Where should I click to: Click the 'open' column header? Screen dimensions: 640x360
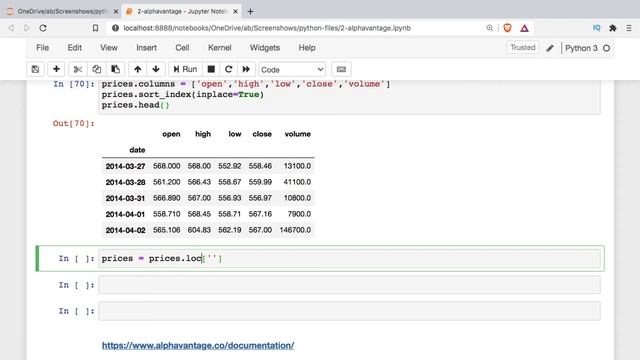coord(171,134)
